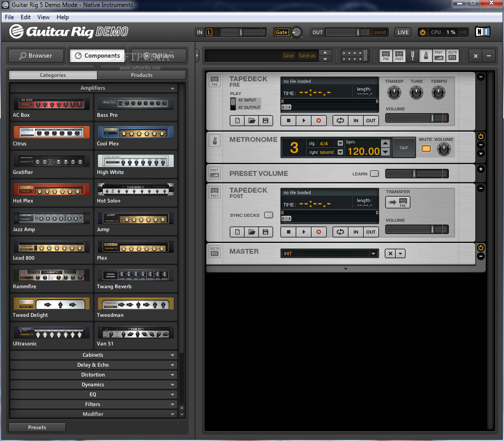Click Native Instruments NI logo
This screenshot has height=441, width=504.
coord(482,32)
